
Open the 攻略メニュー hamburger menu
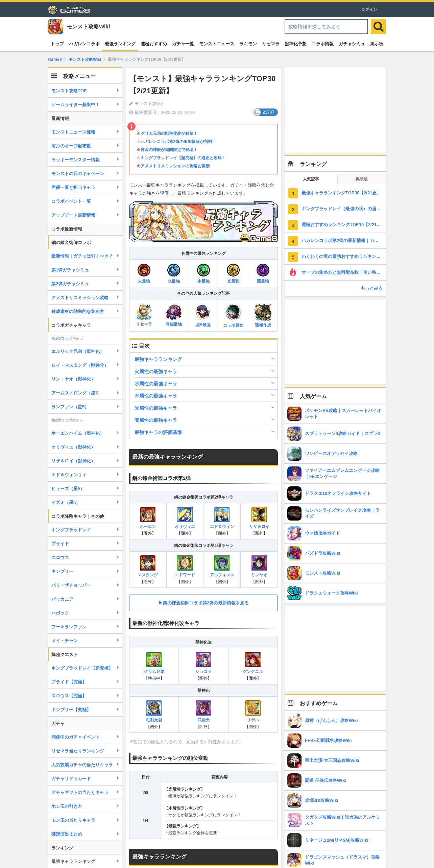54,76
